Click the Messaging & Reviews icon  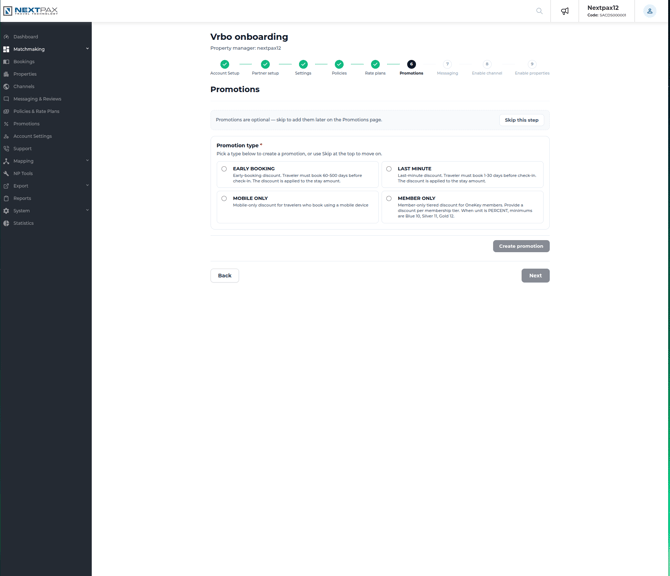pyautogui.click(x=6, y=99)
